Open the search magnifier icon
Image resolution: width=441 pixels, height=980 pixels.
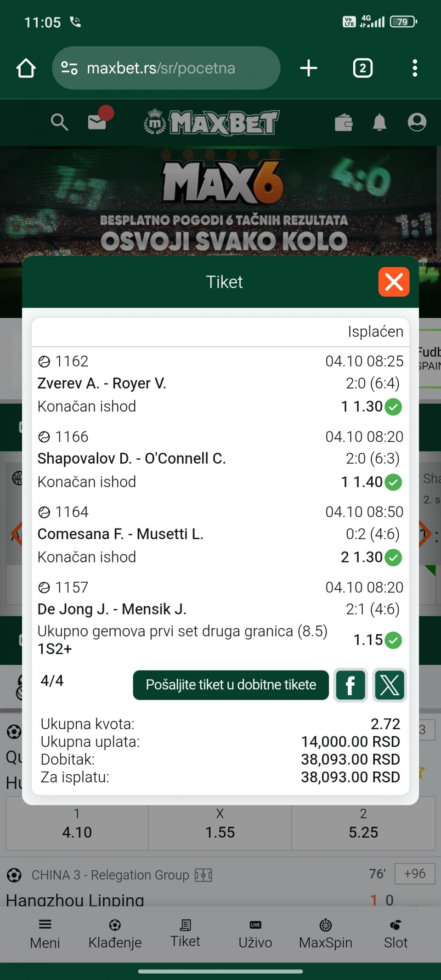tap(59, 123)
